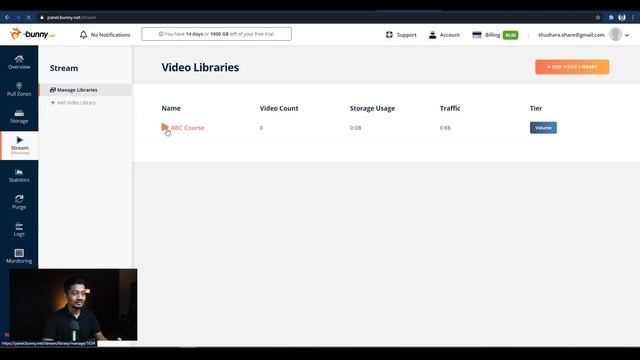
Task: Click the user email address text
Action: tap(571, 35)
